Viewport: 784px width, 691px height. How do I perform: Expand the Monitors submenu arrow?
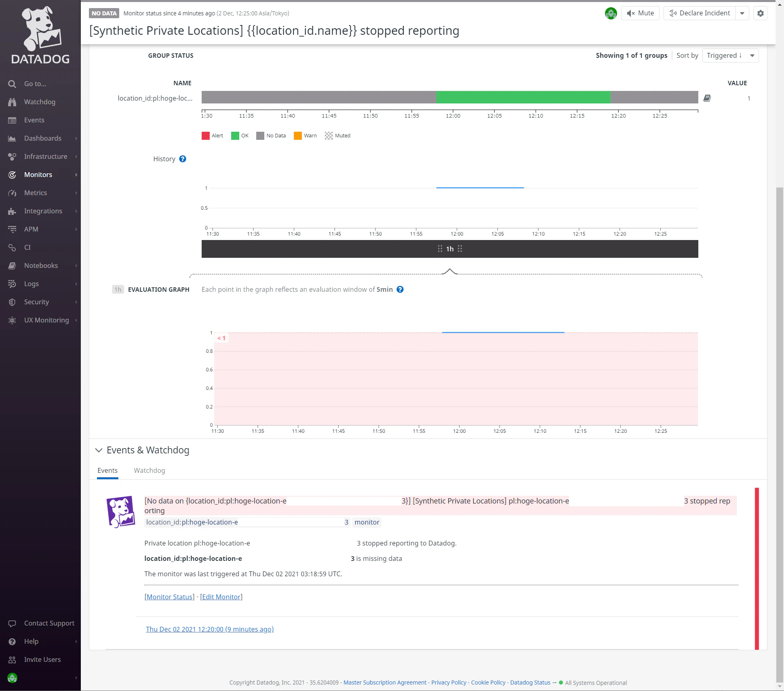pyautogui.click(x=76, y=175)
